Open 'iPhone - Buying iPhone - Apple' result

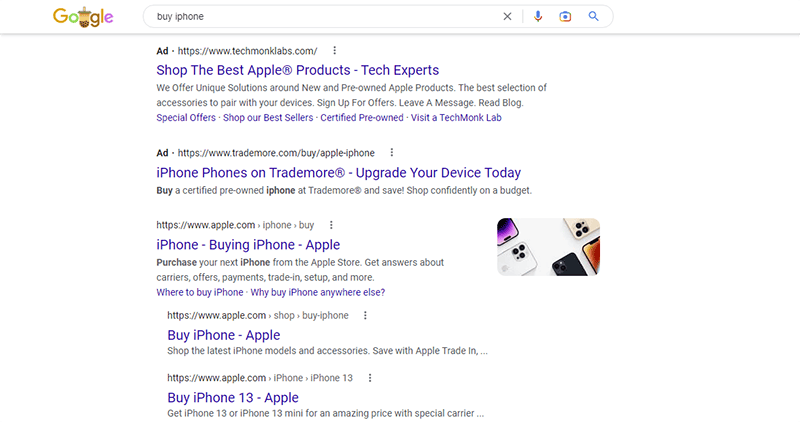pyautogui.click(x=248, y=244)
